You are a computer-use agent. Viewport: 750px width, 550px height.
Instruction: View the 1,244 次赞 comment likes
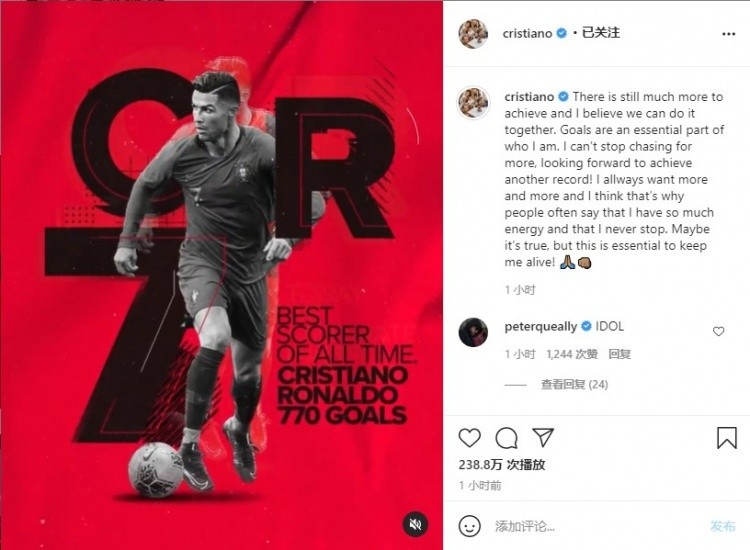572,354
